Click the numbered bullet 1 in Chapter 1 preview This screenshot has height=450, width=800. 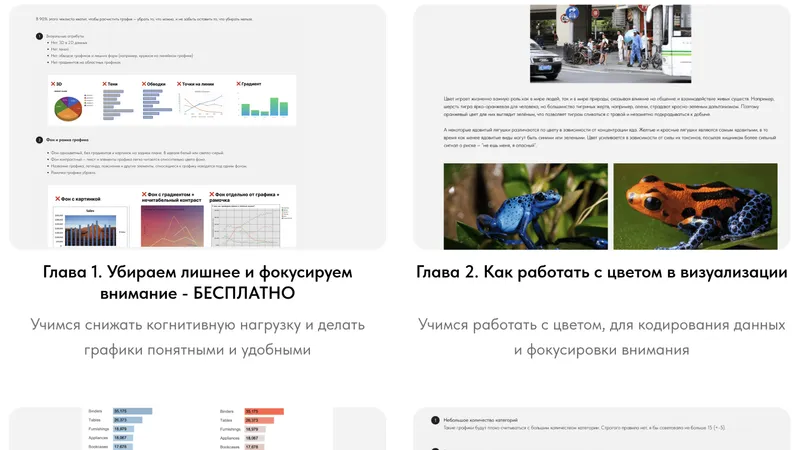pos(39,37)
